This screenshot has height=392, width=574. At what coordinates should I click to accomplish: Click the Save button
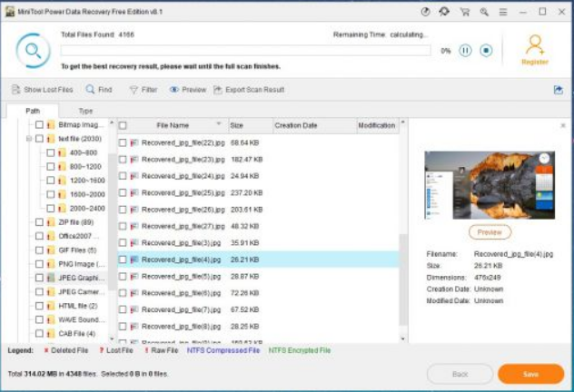point(530,374)
